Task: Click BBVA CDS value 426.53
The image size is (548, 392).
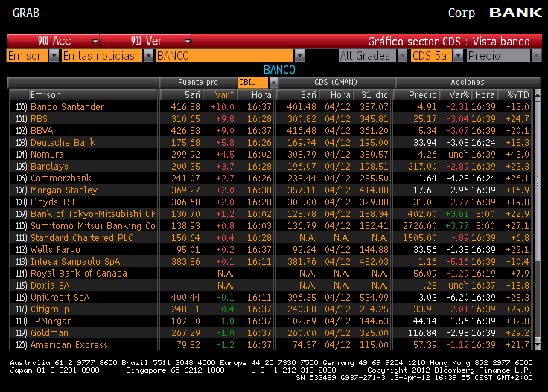Action: coord(185,131)
